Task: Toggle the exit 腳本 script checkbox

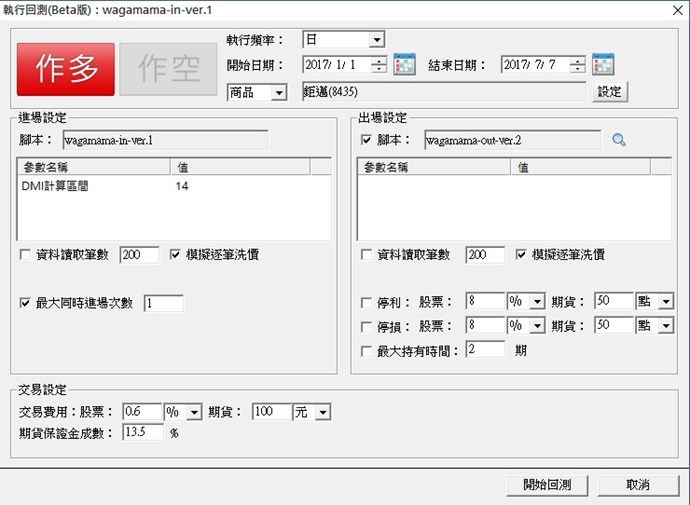Action: tap(366, 140)
